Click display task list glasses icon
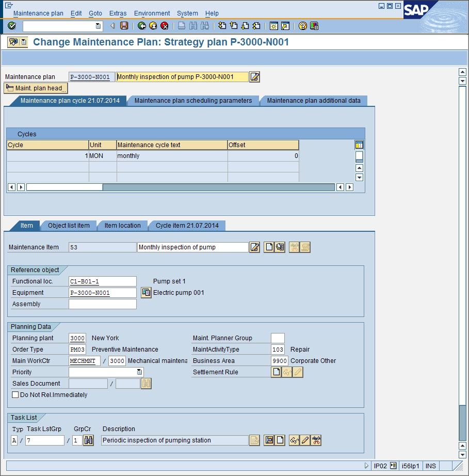Screen dimensions: 469x476 [294, 440]
